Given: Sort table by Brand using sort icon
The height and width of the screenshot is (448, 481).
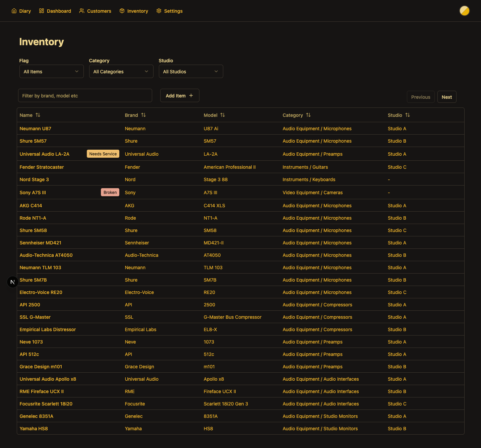Looking at the screenshot, I should tap(143, 115).
